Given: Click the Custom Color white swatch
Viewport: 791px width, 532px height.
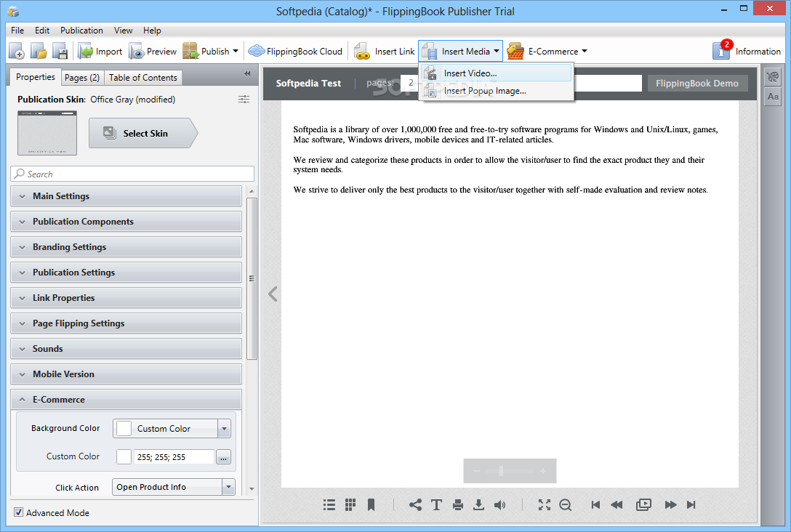Looking at the screenshot, I should tap(124, 457).
